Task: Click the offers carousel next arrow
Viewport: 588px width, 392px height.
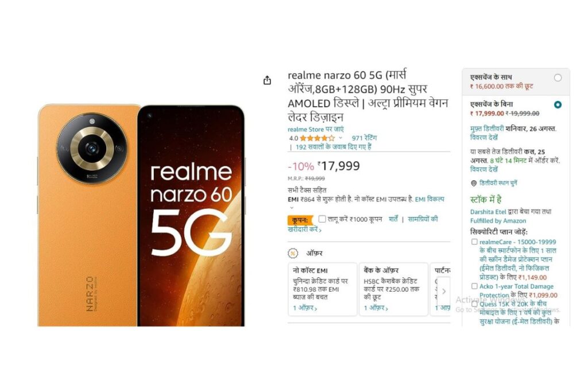Action: tap(444, 291)
